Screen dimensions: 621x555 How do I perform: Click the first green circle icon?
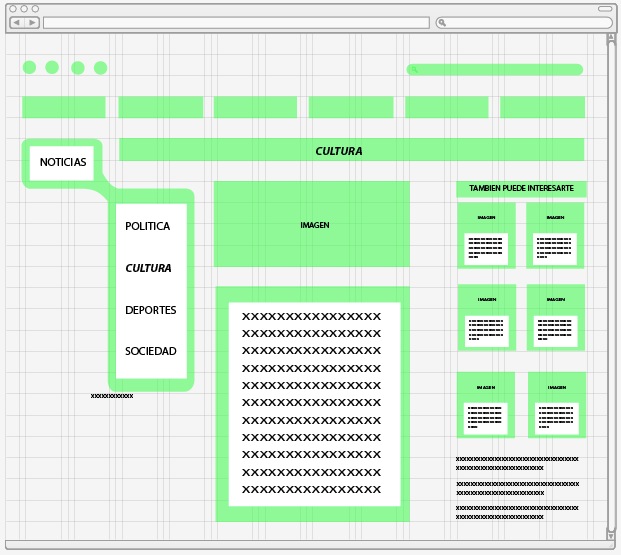(x=29, y=68)
